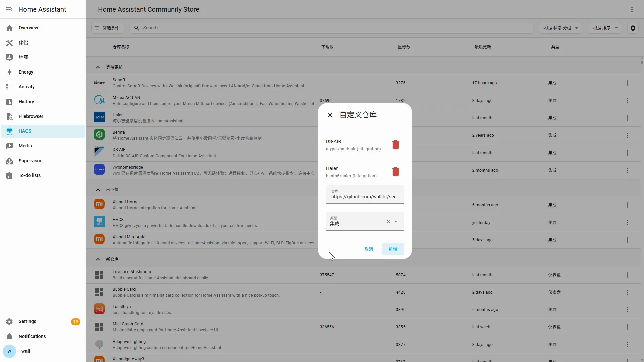The height and width of the screenshot is (362, 644).
Task: Open the Overview dashboard
Action: [43, 28]
